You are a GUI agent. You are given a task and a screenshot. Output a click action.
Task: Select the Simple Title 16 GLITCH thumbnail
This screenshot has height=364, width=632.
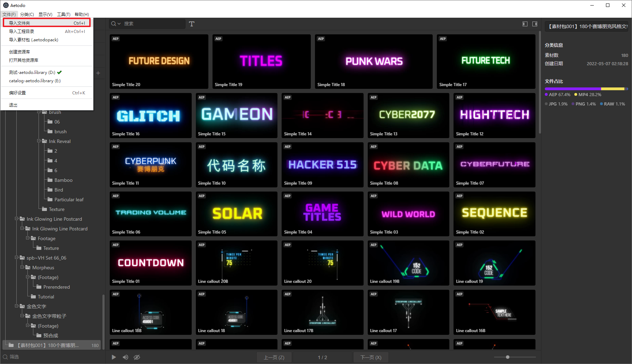(151, 116)
